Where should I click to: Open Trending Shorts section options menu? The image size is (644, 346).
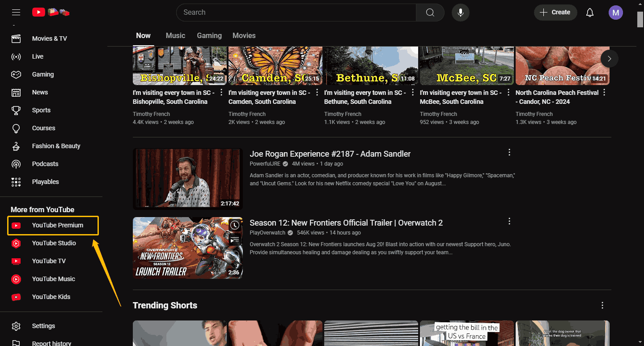602,305
